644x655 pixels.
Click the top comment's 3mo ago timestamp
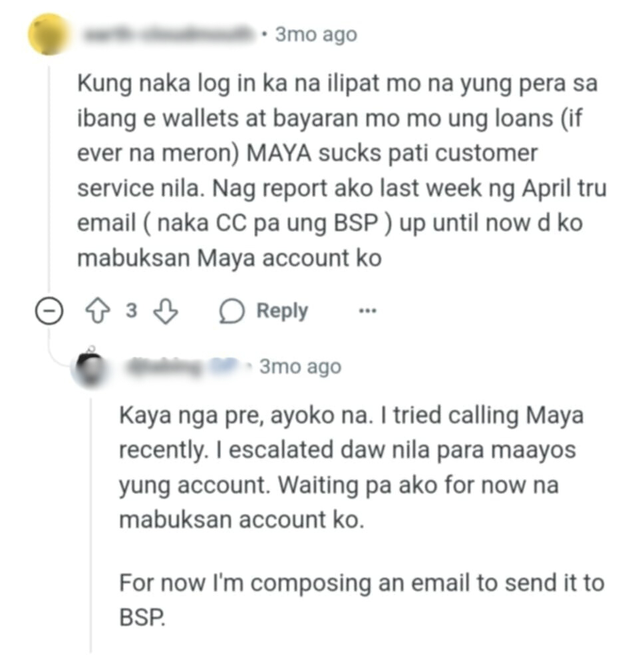(316, 35)
